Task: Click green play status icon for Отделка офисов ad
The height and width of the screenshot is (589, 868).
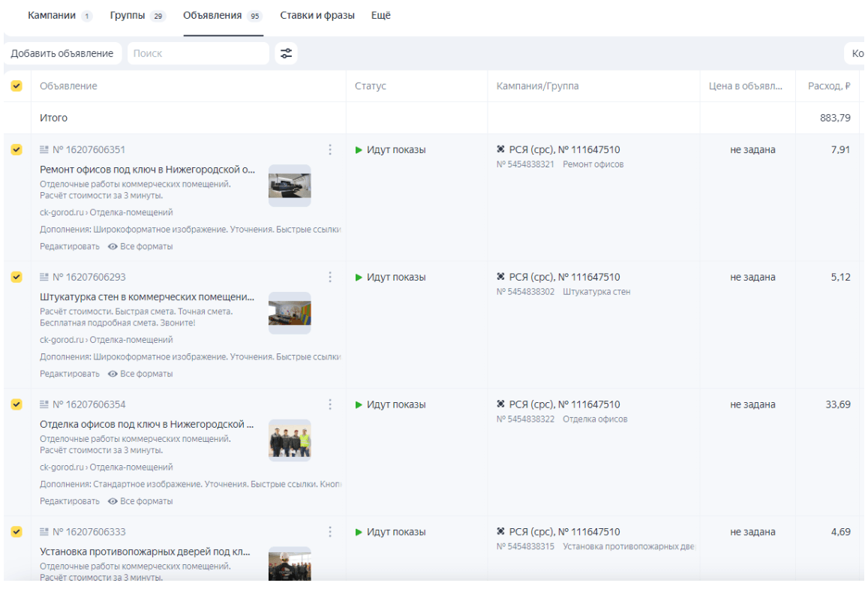Action: pos(359,404)
